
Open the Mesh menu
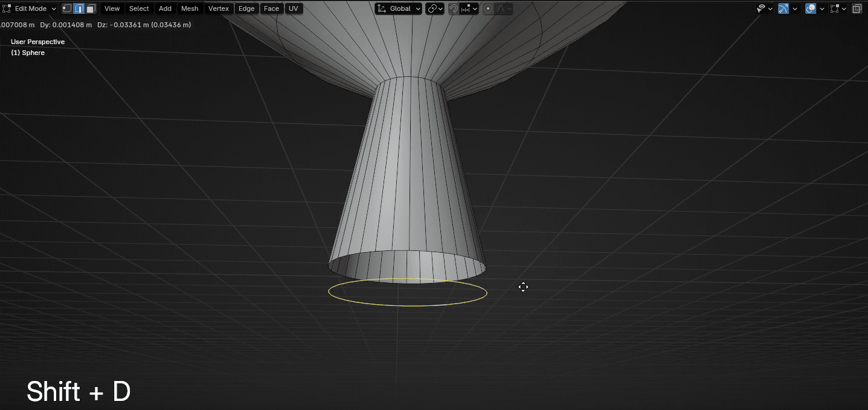click(x=190, y=8)
